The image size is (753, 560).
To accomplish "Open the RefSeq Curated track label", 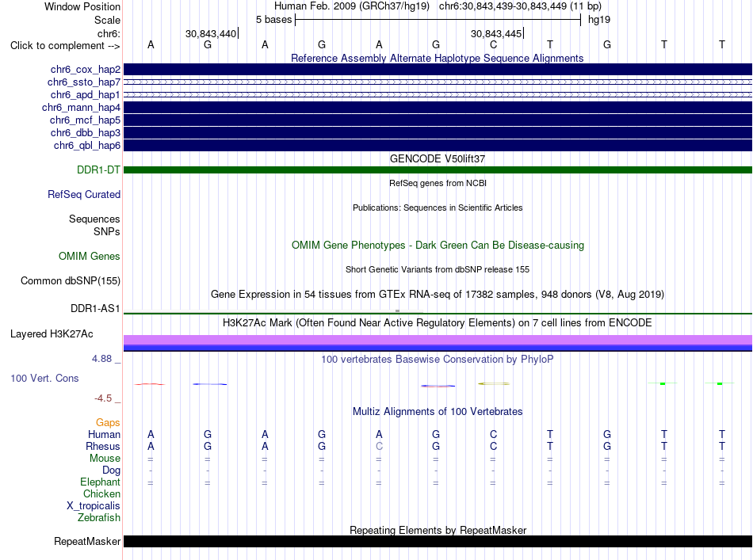I will tap(84, 194).
